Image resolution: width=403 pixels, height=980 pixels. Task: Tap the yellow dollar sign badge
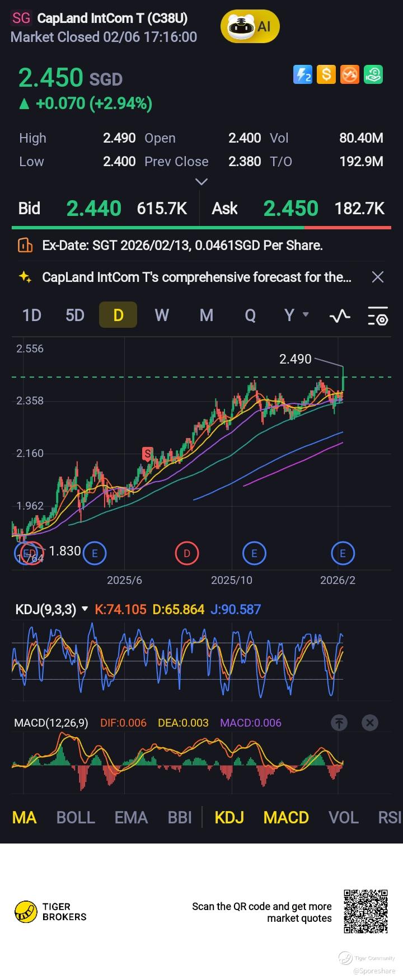[x=326, y=74]
